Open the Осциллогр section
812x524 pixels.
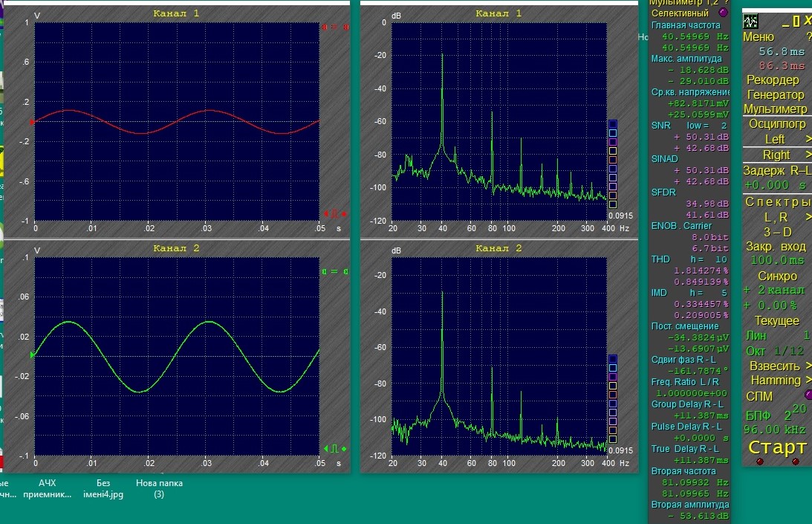pyautogui.click(x=777, y=124)
